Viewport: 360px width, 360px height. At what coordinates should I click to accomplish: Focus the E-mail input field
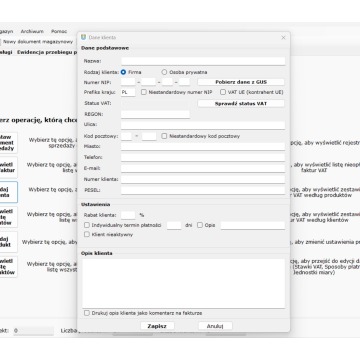tap(203, 168)
